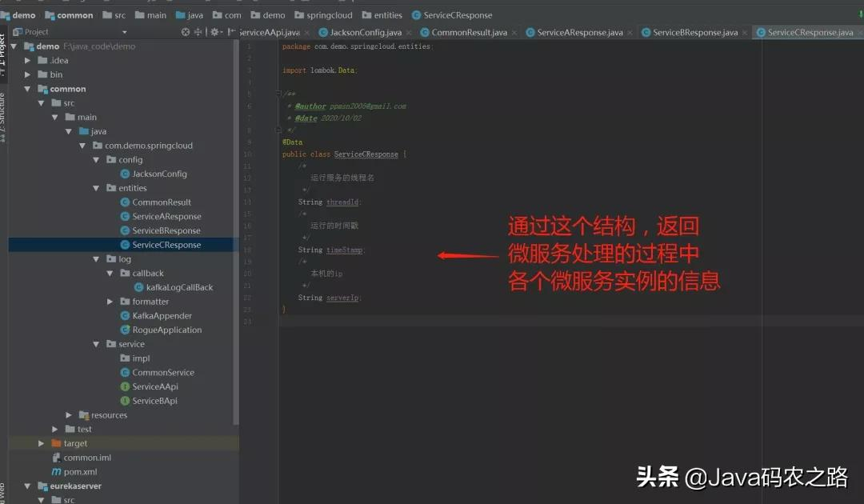The height and width of the screenshot is (504, 864).
Task: Open kafkaLogCallBack class in the tree
Action: tap(179, 287)
